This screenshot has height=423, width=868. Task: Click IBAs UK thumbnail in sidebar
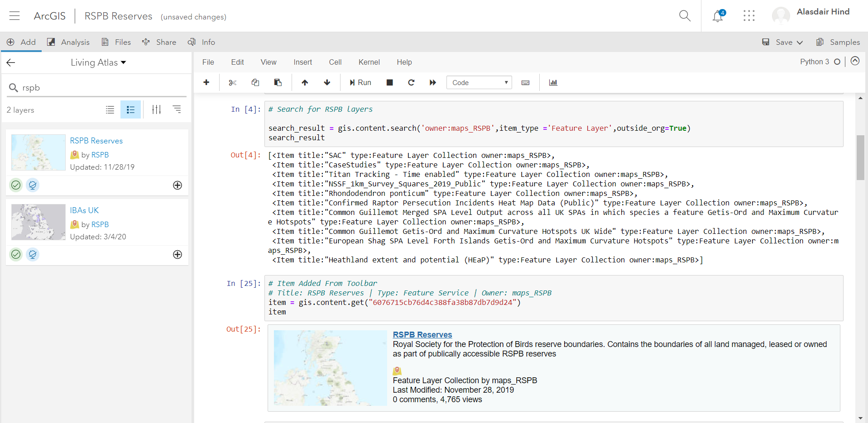(38, 222)
